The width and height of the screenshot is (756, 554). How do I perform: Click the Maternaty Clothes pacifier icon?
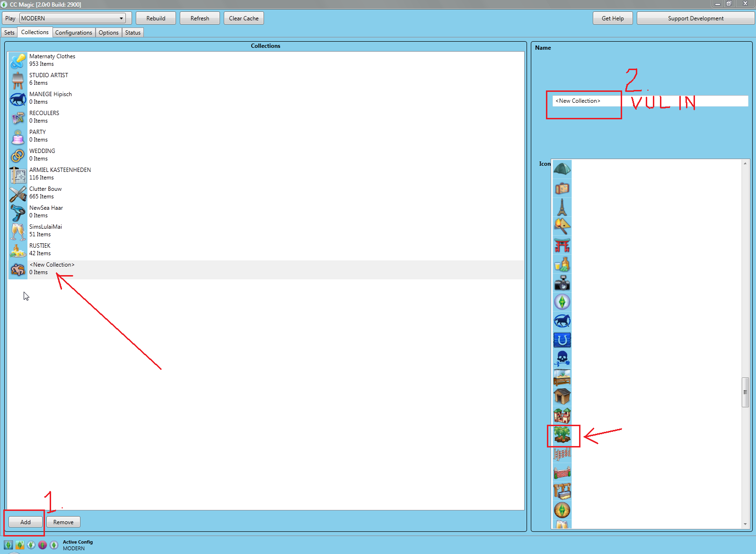pyautogui.click(x=18, y=61)
